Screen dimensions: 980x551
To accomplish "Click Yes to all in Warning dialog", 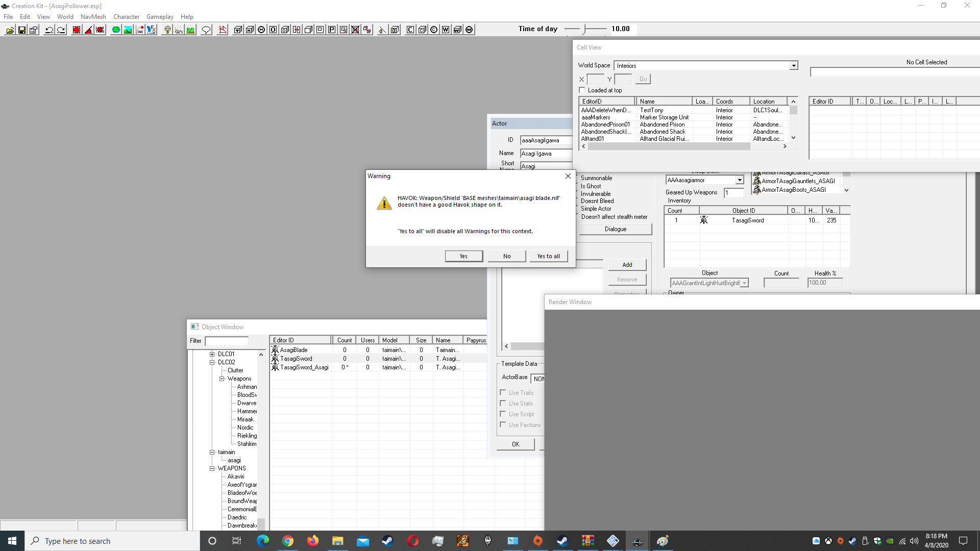I will click(x=548, y=256).
